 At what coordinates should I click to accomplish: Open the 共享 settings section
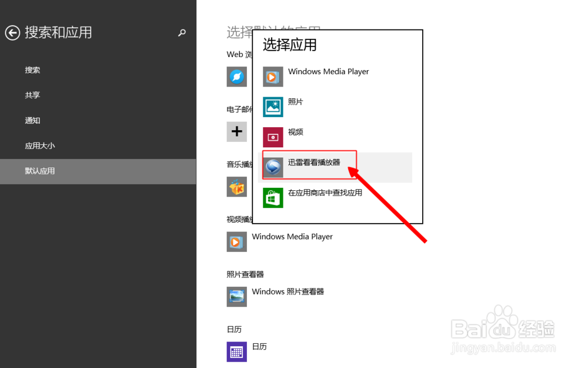click(32, 95)
